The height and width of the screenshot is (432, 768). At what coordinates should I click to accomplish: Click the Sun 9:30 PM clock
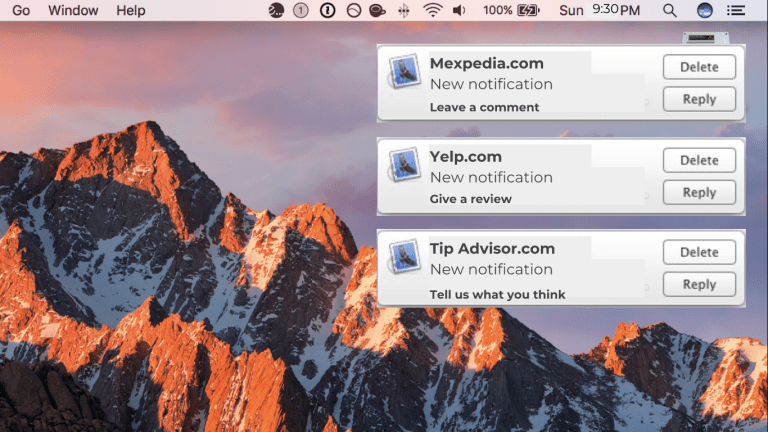coord(600,10)
